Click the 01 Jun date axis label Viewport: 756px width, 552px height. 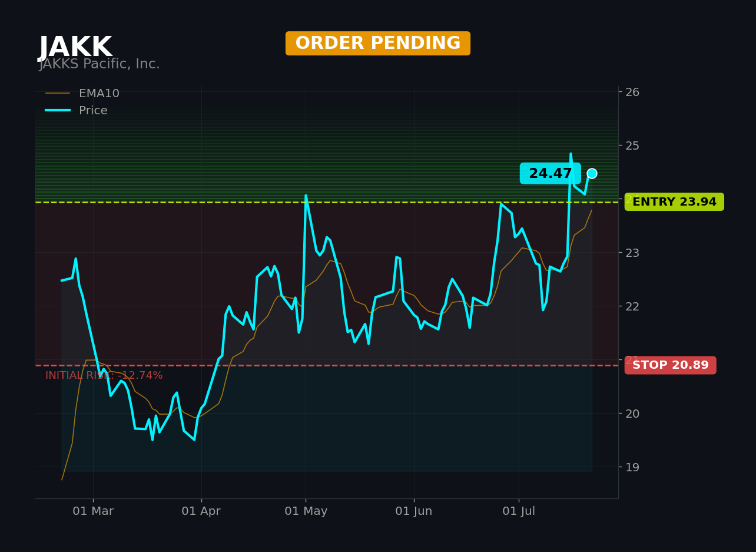414,511
